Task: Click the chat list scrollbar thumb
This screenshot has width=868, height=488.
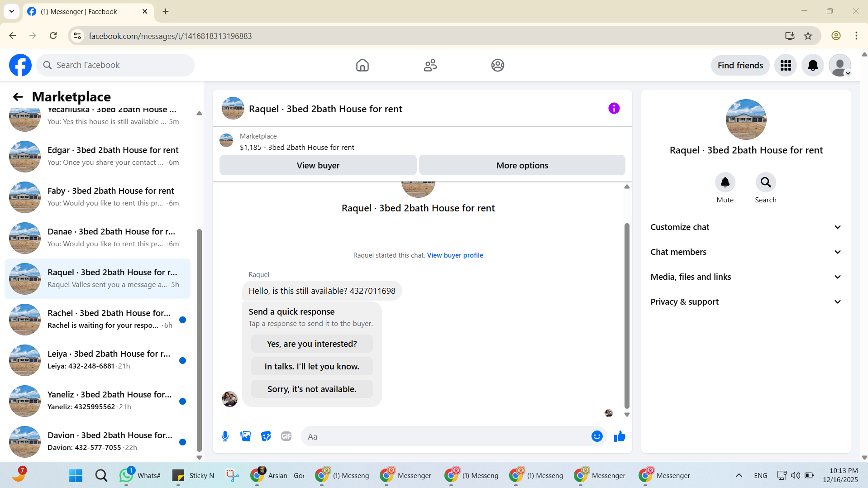Action: [199, 340]
